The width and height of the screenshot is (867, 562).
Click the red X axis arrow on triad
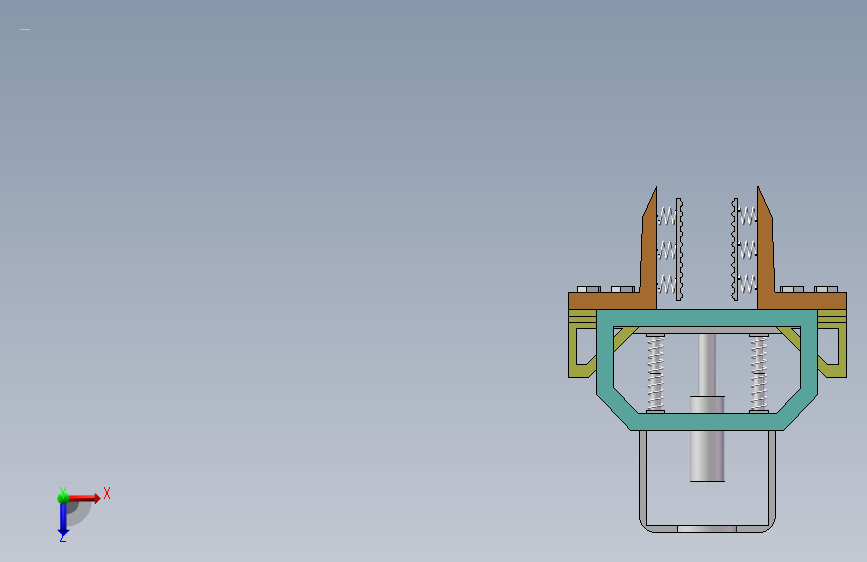tap(86, 498)
